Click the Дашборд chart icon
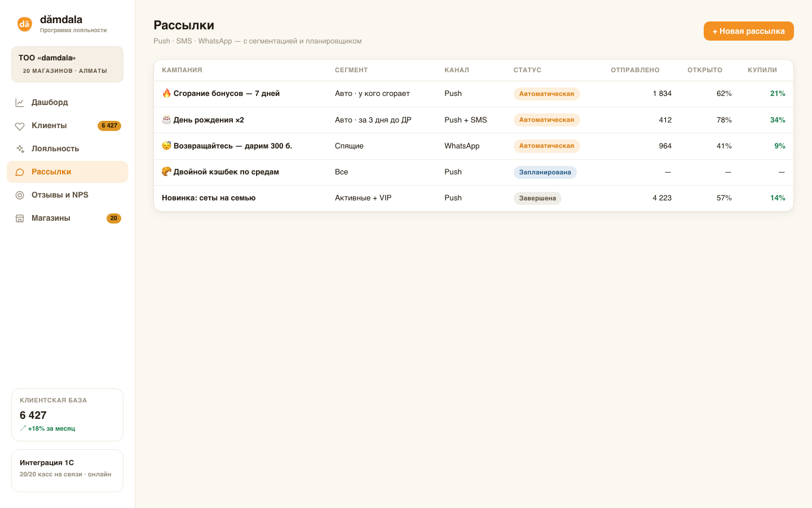The width and height of the screenshot is (812, 508). (20, 103)
